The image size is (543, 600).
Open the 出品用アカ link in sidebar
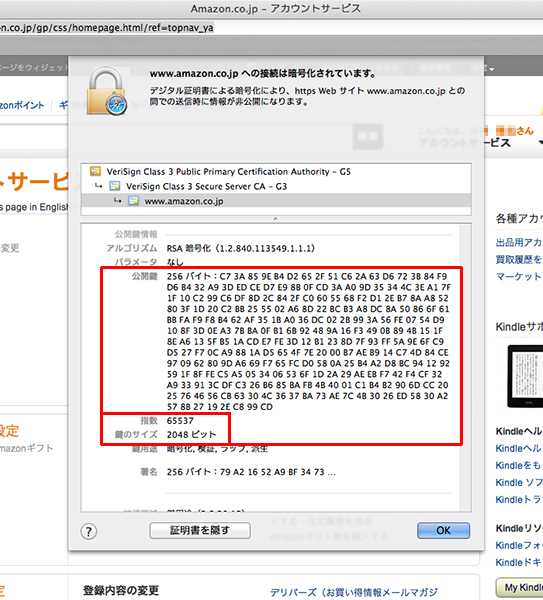click(x=519, y=243)
